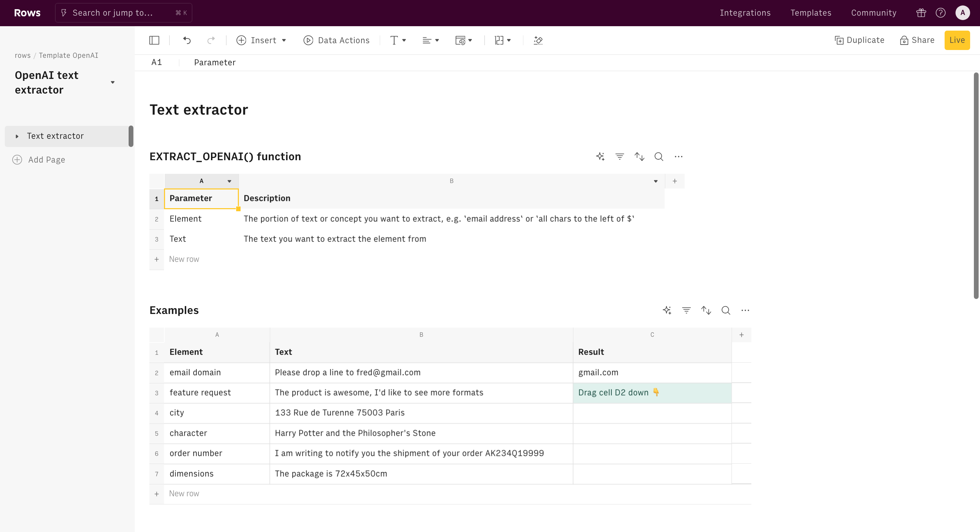Open the Templates menu item
The height and width of the screenshot is (532, 980).
point(811,13)
